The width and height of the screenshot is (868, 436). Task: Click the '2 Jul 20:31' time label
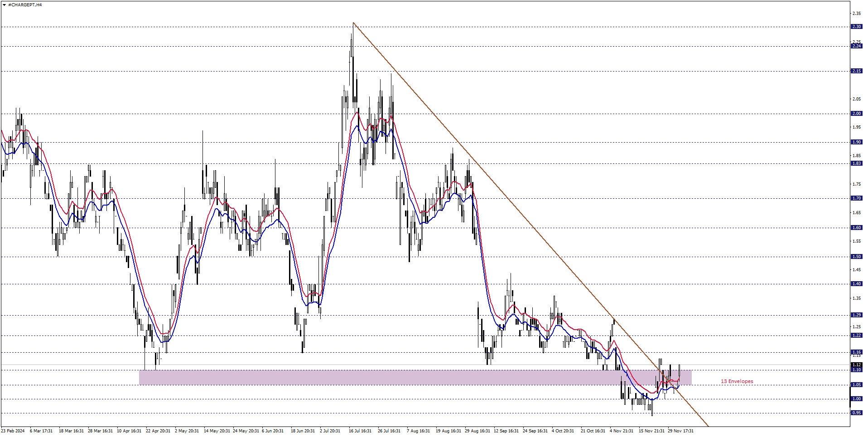click(x=330, y=431)
